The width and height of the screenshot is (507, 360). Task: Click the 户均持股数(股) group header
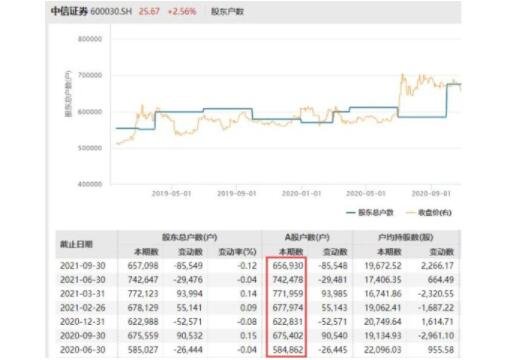405,237
